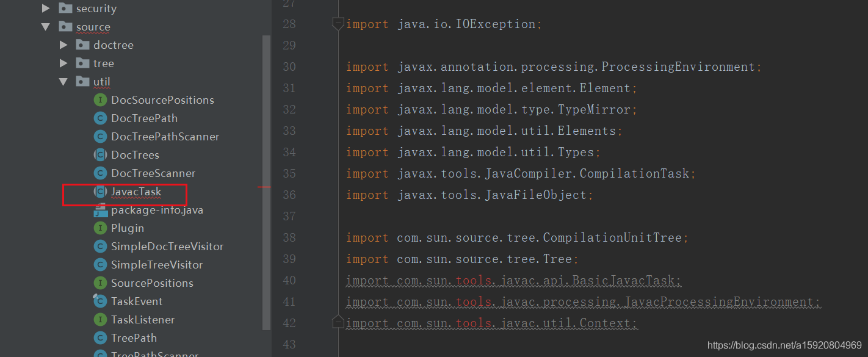This screenshot has width=868, height=357.
Task: Click SimpleTreeVisitor class icon
Action: tap(100, 265)
